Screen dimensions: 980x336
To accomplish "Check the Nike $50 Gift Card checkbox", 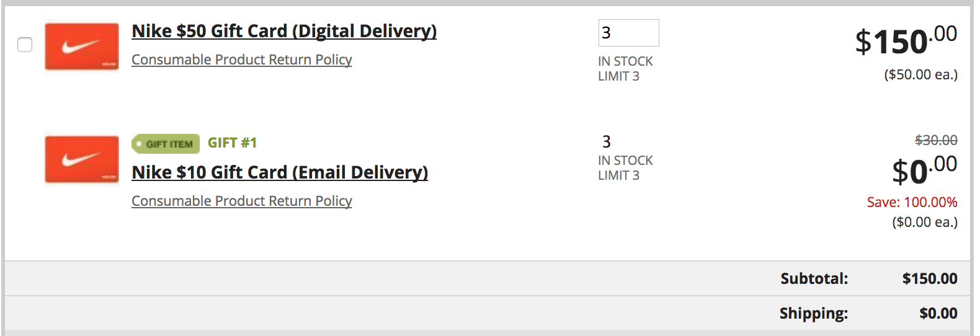I will [x=25, y=45].
